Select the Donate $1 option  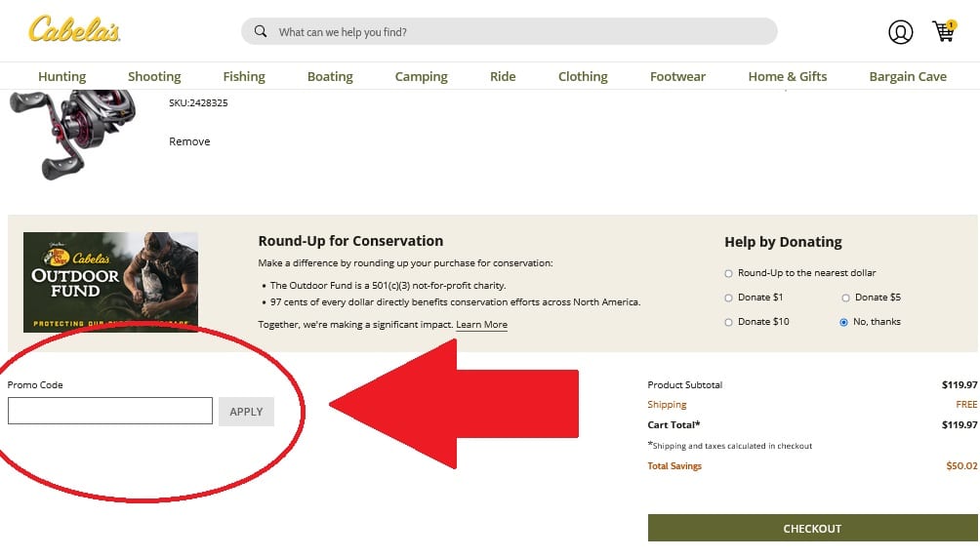(728, 299)
